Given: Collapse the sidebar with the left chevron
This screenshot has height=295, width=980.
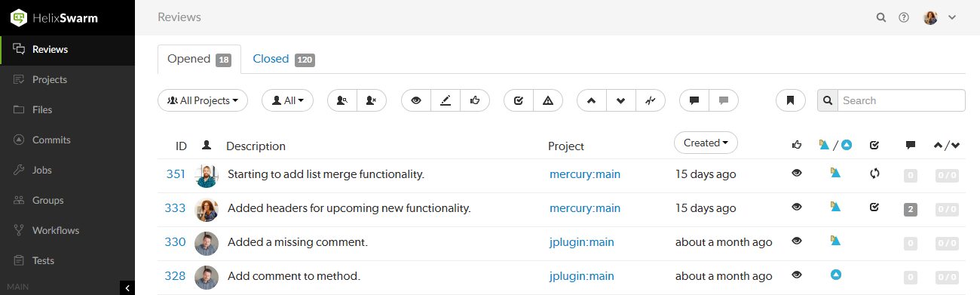Looking at the screenshot, I should point(127,287).
